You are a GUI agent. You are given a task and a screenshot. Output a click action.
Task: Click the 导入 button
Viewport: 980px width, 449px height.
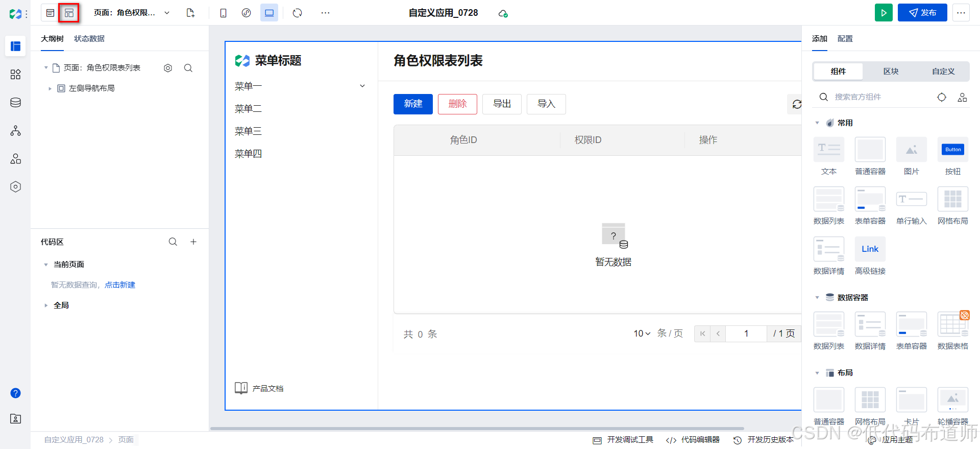click(546, 104)
